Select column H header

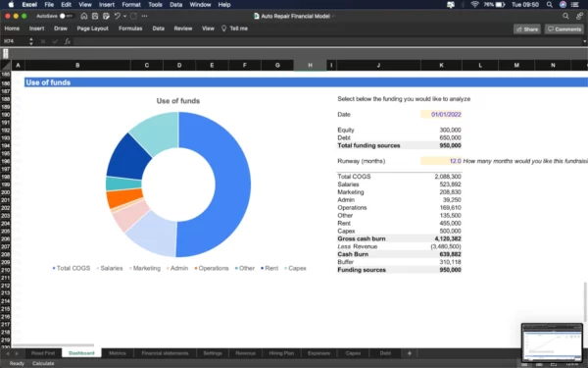310,66
